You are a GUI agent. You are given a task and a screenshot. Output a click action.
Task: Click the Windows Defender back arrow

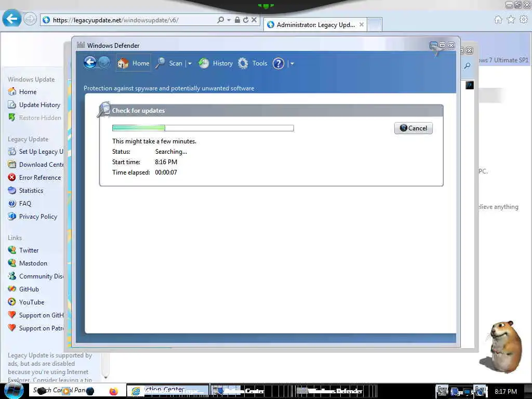90,63
